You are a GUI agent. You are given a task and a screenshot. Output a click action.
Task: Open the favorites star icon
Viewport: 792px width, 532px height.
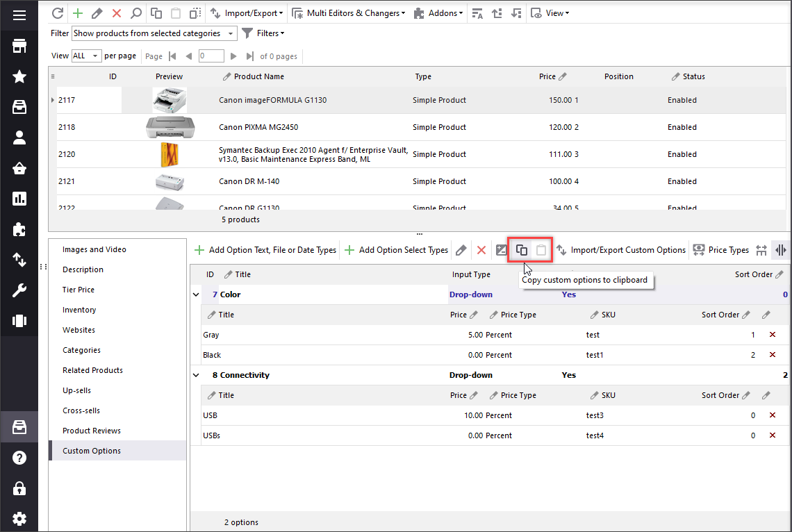click(x=19, y=76)
